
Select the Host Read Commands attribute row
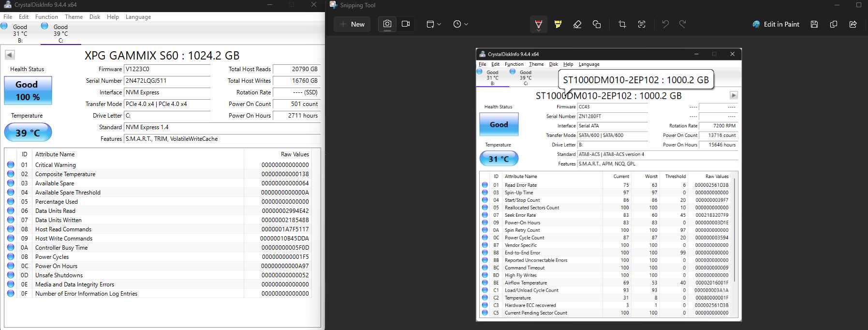pos(158,229)
